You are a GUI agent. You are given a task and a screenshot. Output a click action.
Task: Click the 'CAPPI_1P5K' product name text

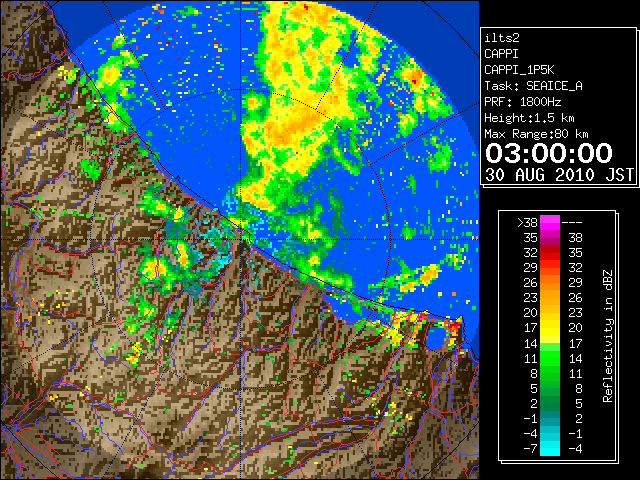(519, 70)
